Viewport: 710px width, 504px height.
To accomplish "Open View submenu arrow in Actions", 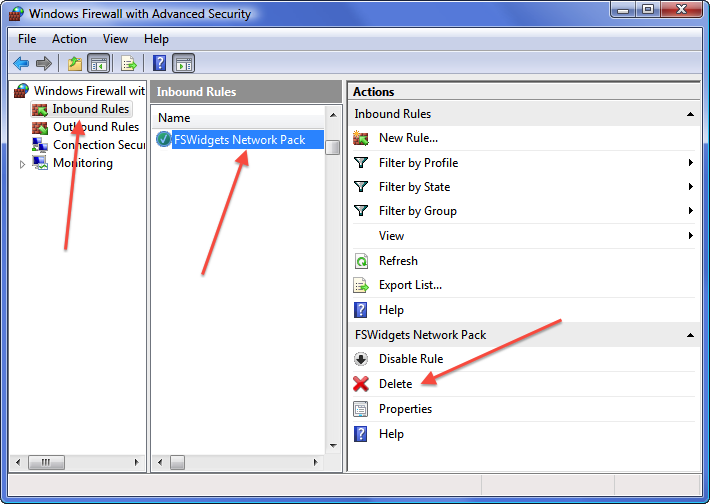I will pos(691,235).
